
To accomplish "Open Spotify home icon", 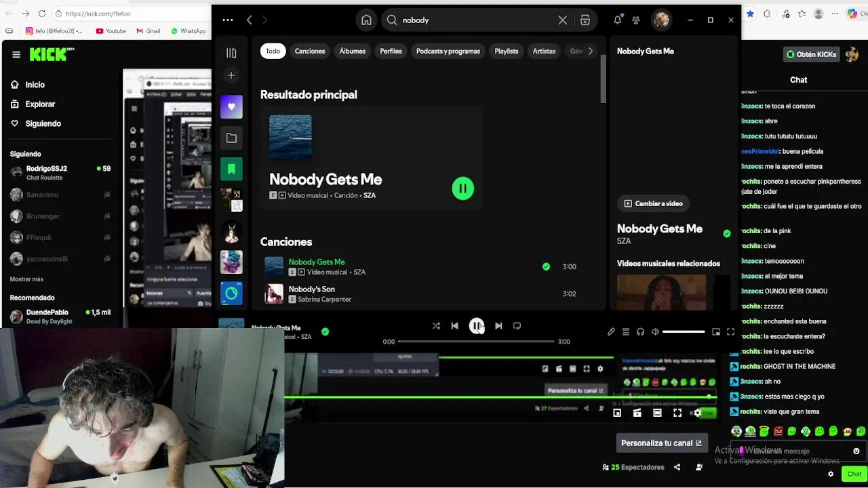I will pyautogui.click(x=366, y=20).
